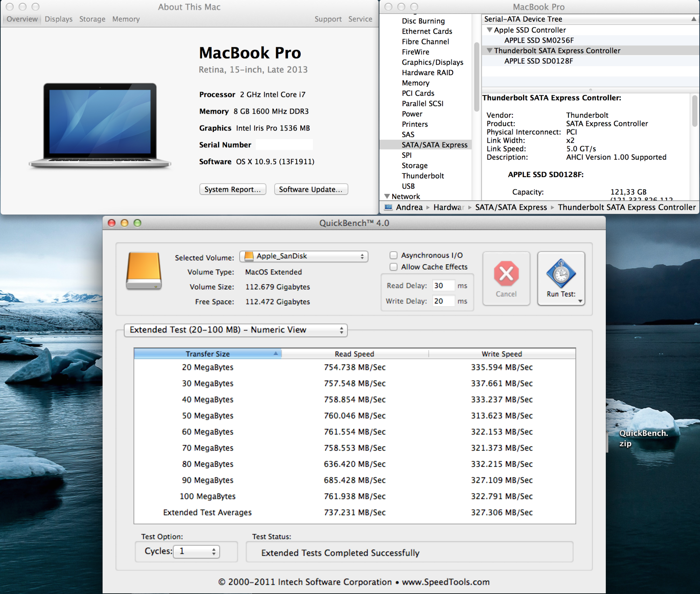Click the System Report button

click(x=233, y=189)
